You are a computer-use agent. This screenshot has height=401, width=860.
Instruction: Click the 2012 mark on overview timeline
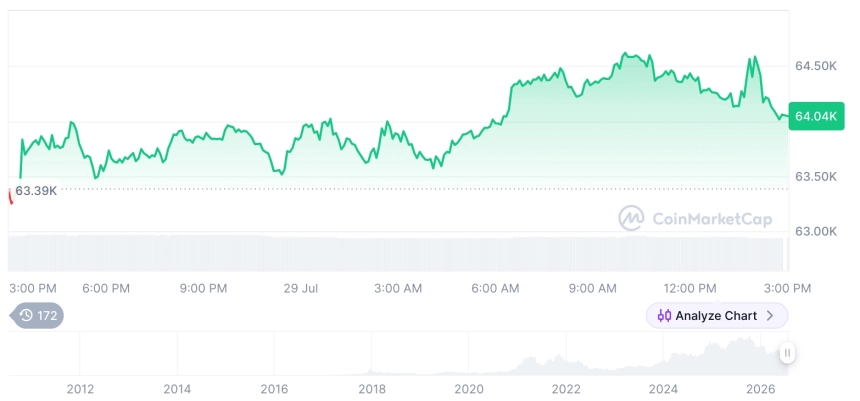80,389
